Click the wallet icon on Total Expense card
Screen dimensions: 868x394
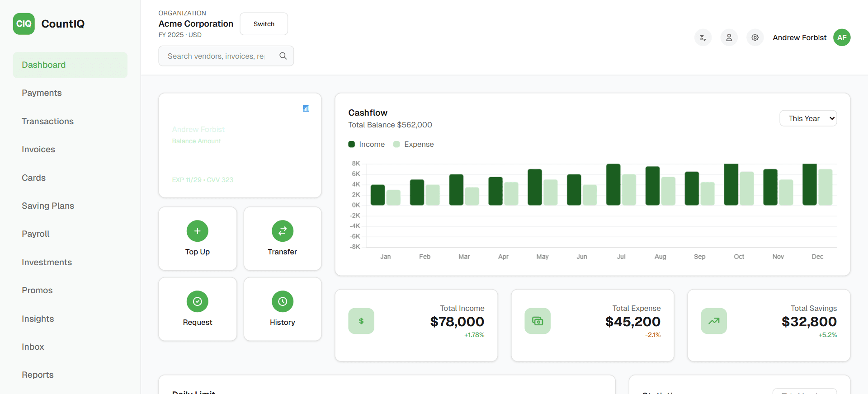tap(538, 321)
